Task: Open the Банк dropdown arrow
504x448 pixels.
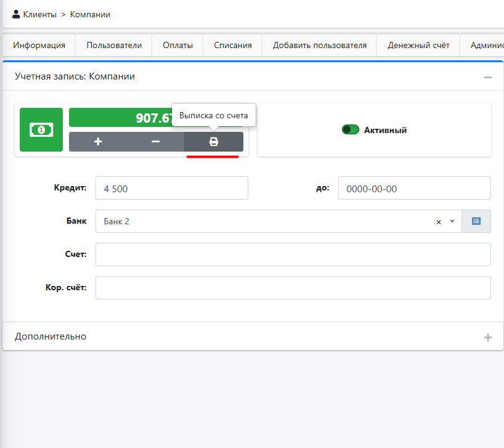Action: [452, 221]
